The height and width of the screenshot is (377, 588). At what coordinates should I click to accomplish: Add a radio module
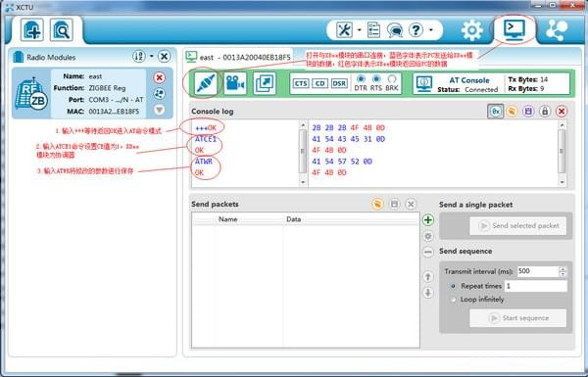[32, 30]
